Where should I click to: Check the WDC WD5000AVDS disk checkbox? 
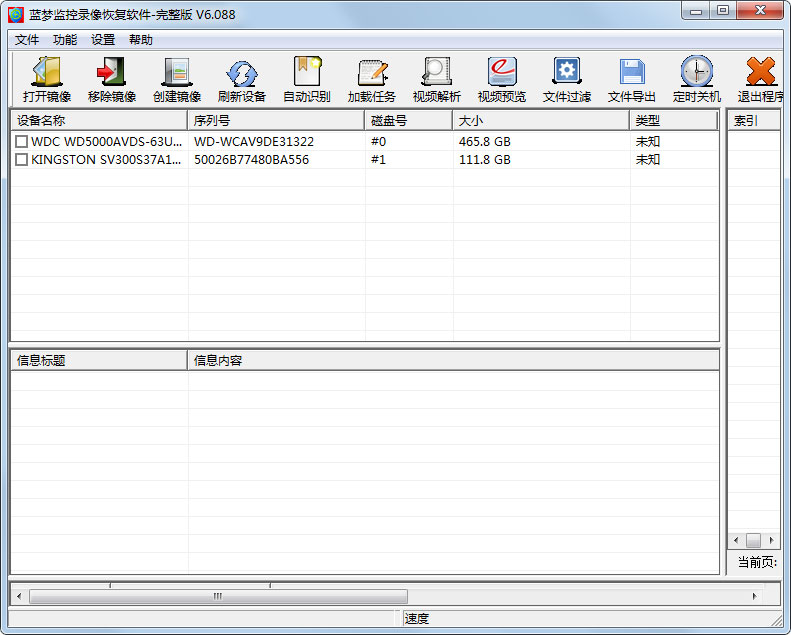tap(21, 142)
